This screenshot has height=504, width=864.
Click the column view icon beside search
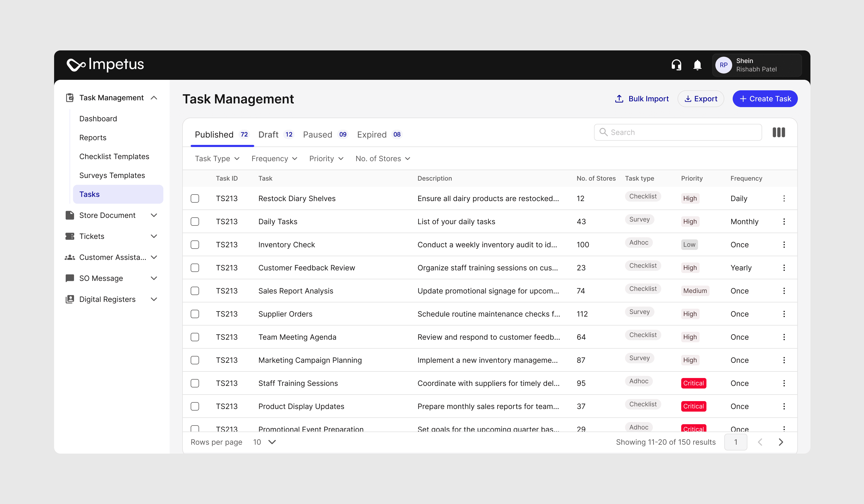[778, 132]
